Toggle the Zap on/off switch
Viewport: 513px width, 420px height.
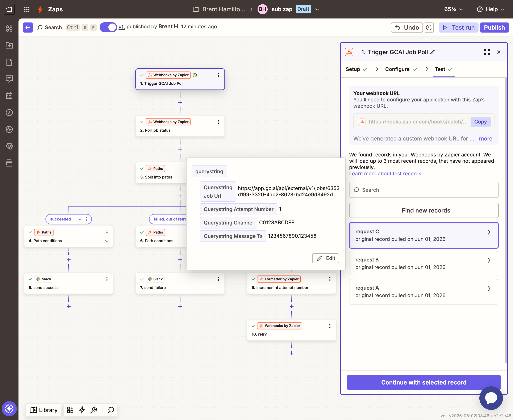point(108,27)
